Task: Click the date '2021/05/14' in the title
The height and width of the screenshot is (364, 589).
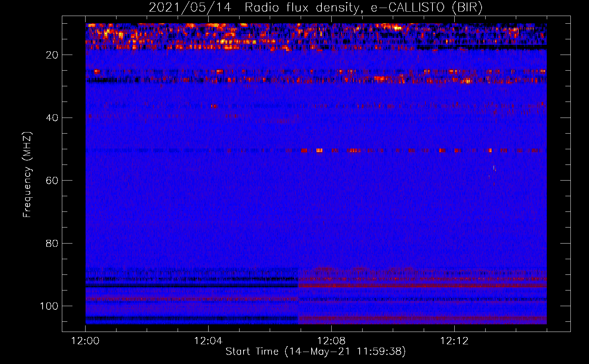Action: click(x=190, y=7)
